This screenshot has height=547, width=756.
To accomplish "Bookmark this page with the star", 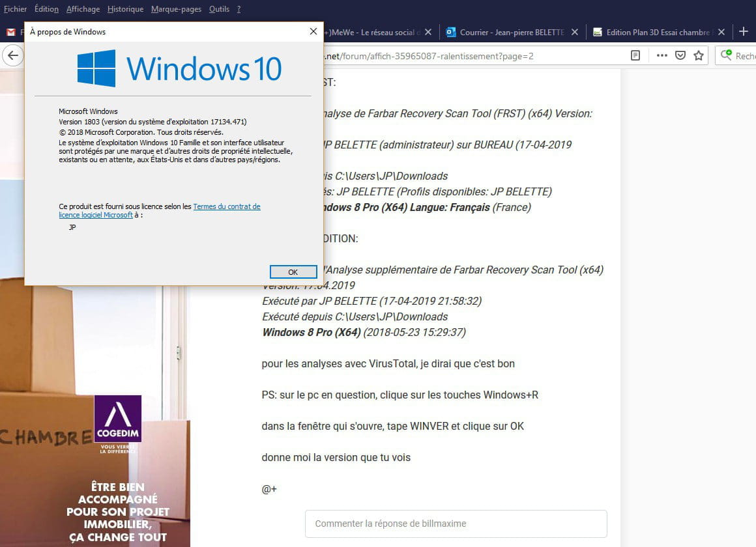I will [699, 55].
